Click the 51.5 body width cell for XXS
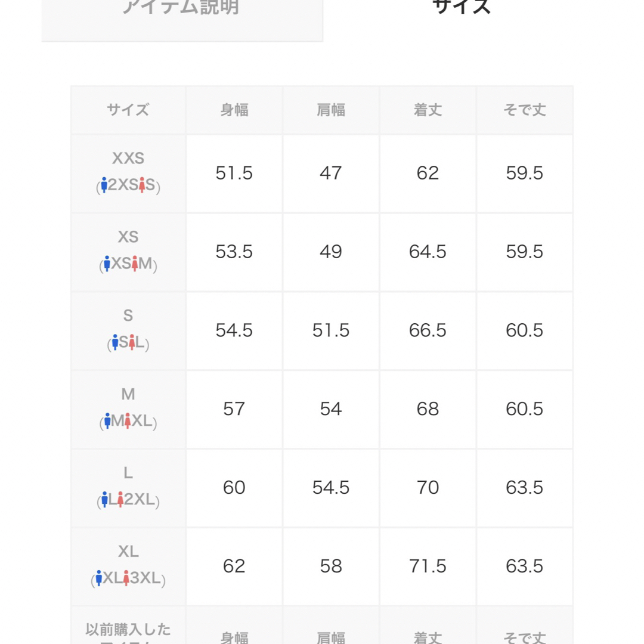 [x=234, y=174]
